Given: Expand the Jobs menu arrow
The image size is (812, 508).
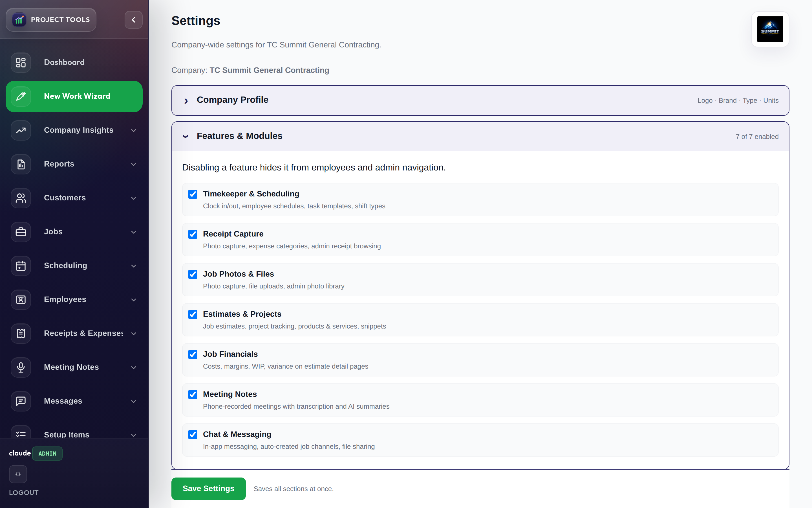Looking at the screenshot, I should coord(134,232).
